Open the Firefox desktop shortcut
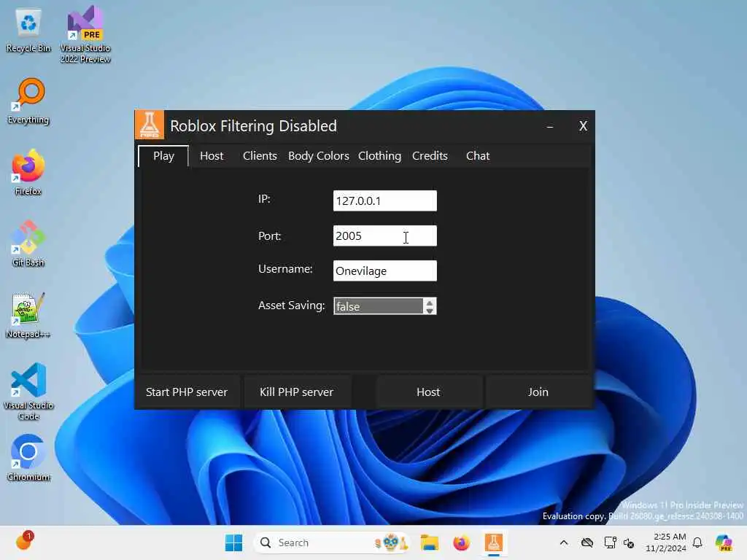The image size is (747, 560). (28, 172)
